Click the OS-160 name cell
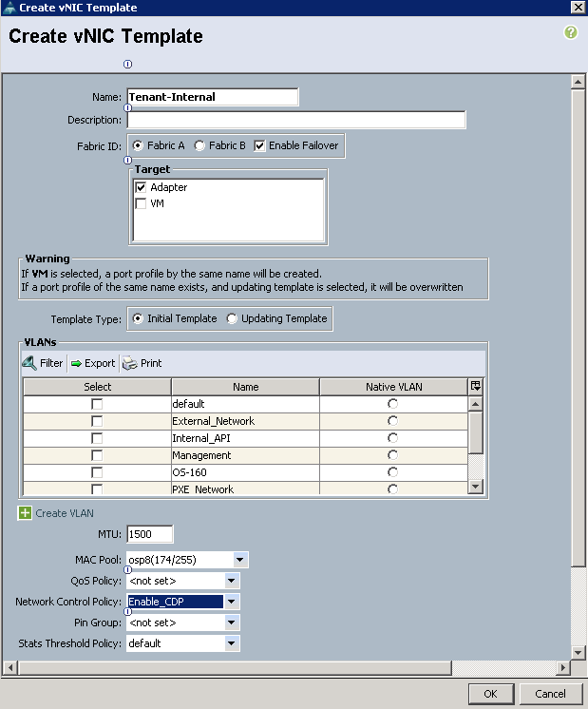Viewport: 588px width, 709px height. [245, 472]
